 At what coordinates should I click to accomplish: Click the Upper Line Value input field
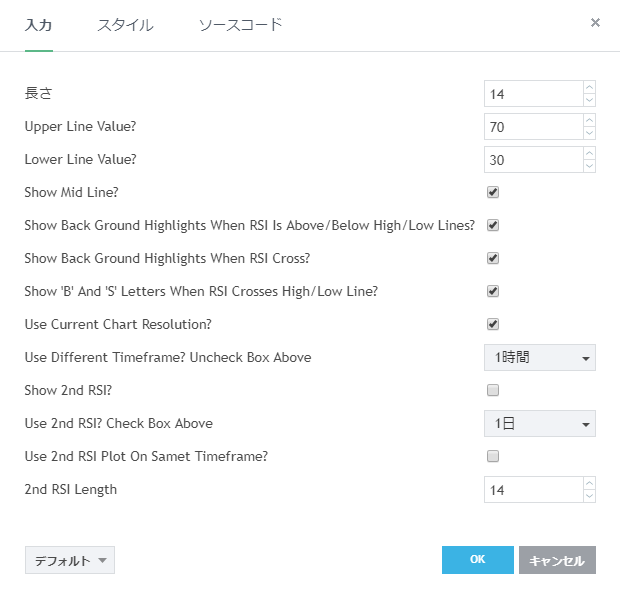point(532,127)
